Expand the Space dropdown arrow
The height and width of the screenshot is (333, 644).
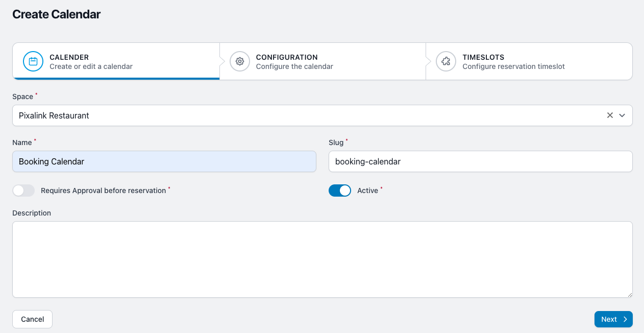[622, 115]
